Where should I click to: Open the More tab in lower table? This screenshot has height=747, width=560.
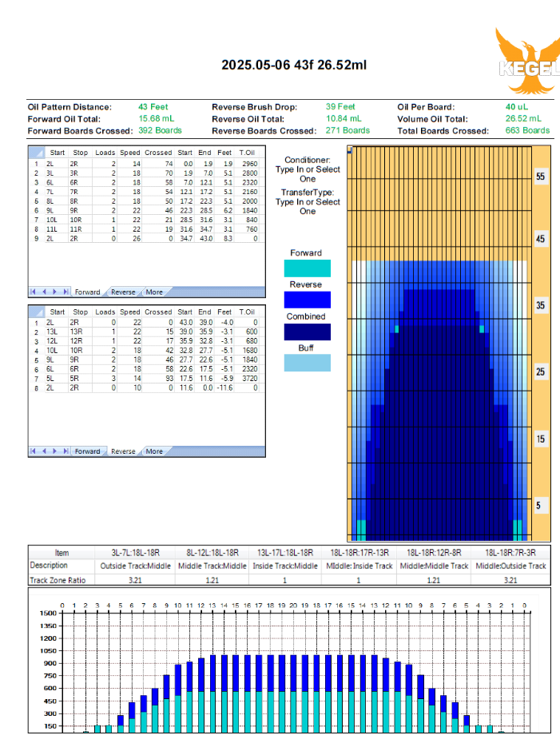click(154, 451)
